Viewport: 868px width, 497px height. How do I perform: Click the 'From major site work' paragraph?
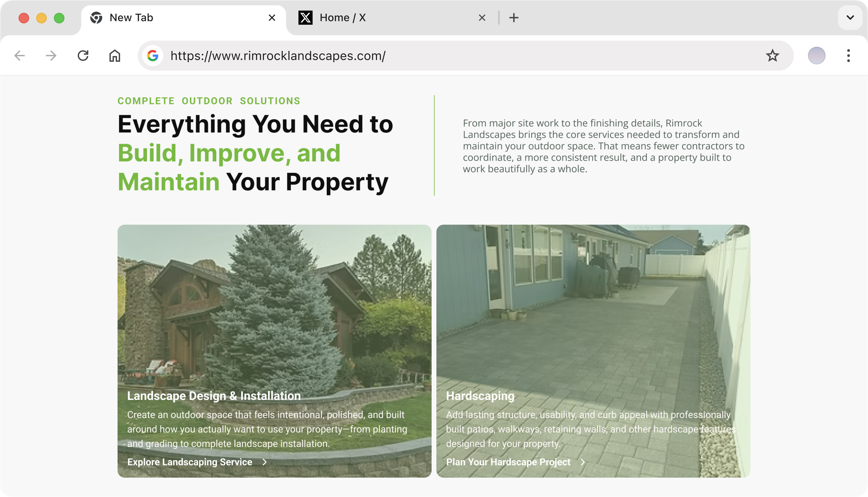(603, 146)
